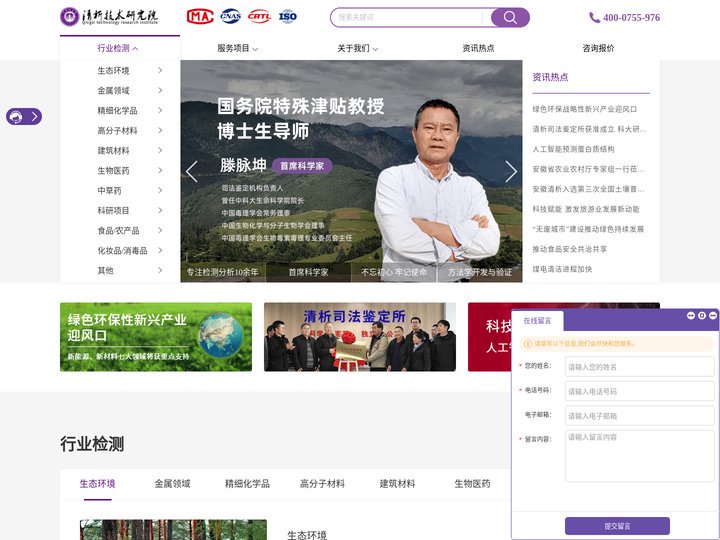720x540 pixels.
Task: Click the first circle icon in message panel header
Action: 691,315
